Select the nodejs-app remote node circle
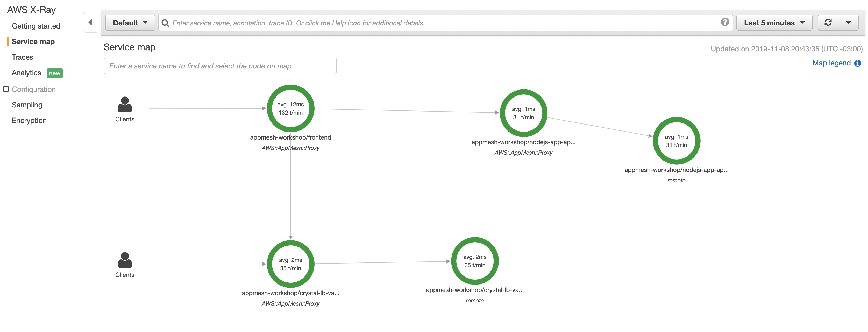The width and height of the screenshot is (868, 332). click(x=676, y=141)
